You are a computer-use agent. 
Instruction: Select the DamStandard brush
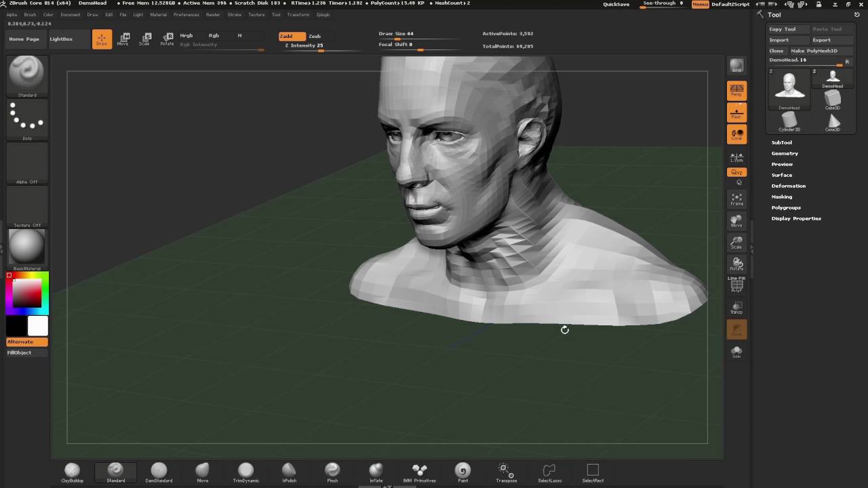tap(159, 472)
